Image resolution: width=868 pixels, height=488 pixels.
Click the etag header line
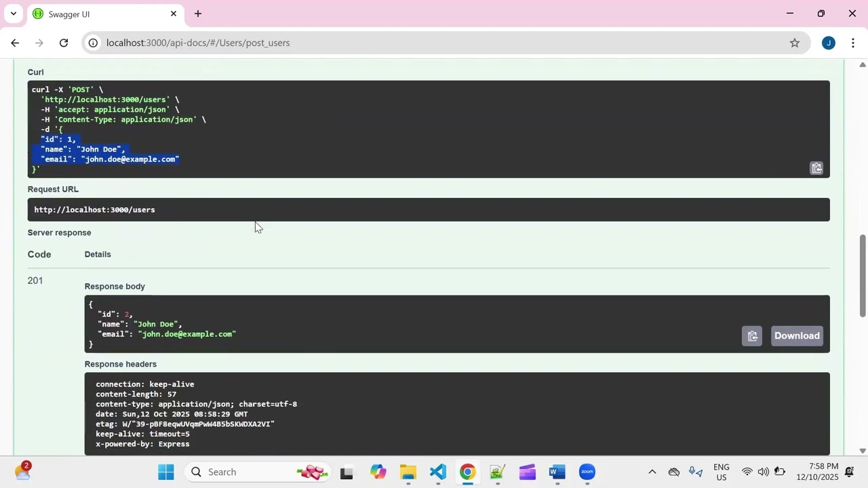click(185, 424)
